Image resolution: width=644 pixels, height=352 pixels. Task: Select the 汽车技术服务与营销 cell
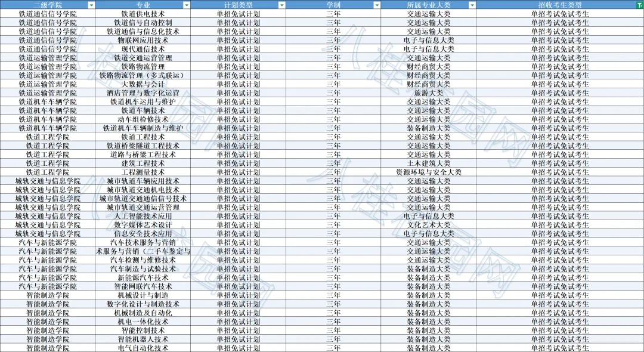pyautogui.click(x=143, y=242)
